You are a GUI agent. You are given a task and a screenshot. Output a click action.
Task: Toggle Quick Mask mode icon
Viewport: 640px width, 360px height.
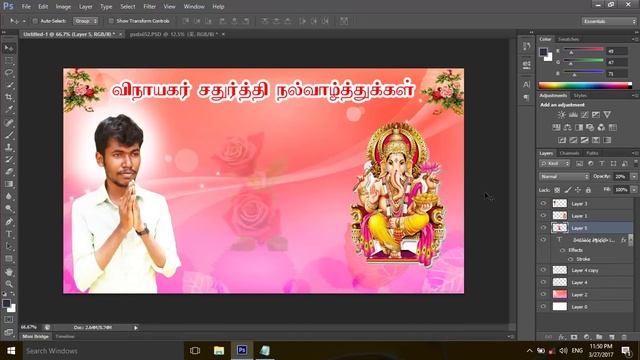point(9,320)
